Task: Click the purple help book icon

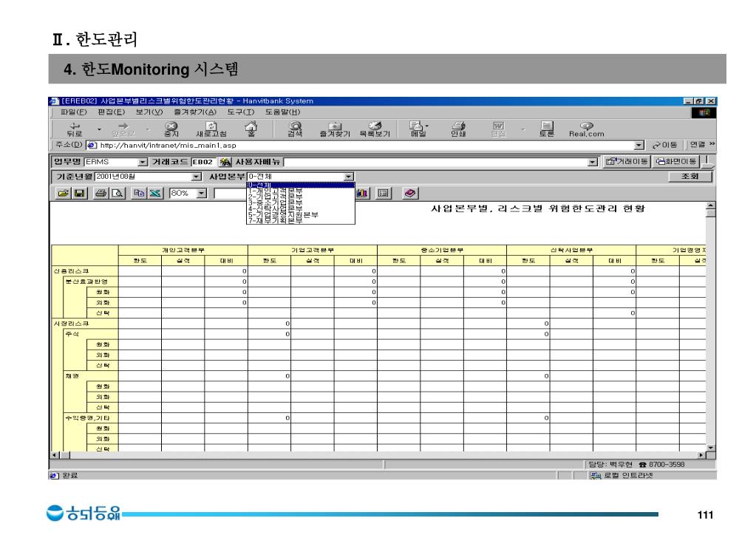Action: pyautogui.click(x=410, y=194)
